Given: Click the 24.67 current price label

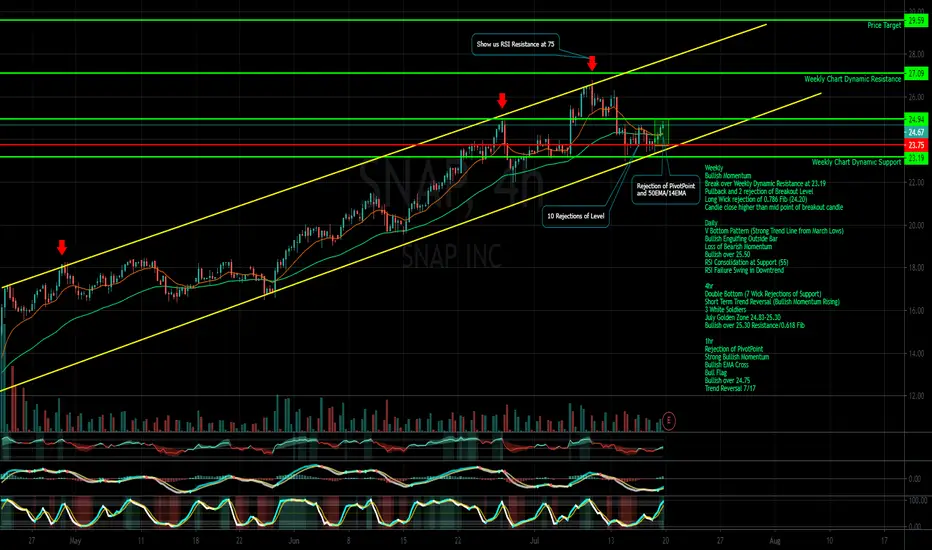Looking at the screenshot, I should (x=916, y=133).
